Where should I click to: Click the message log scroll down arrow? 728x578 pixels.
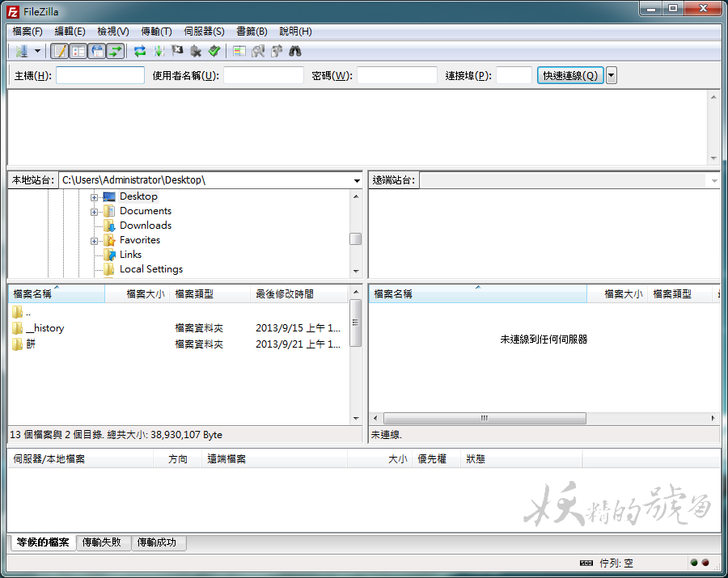point(713,158)
